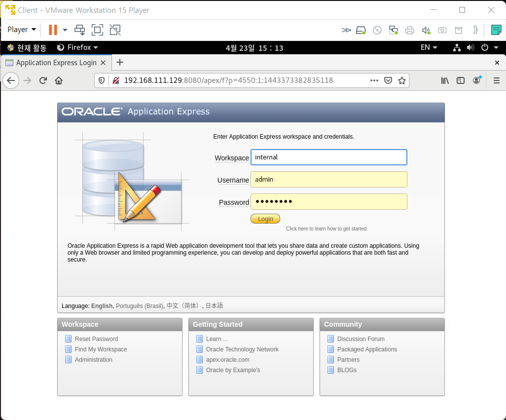Click the hard disk device icon
The image size is (506, 420).
[x=361, y=30]
